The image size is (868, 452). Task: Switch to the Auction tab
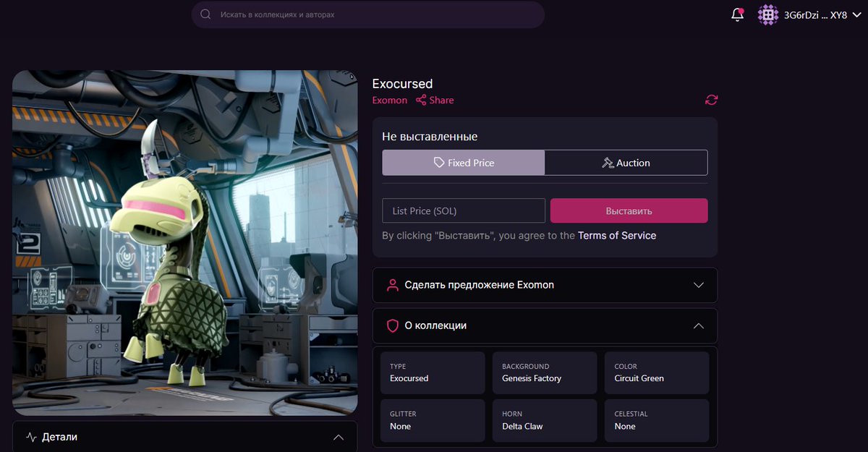(x=626, y=163)
